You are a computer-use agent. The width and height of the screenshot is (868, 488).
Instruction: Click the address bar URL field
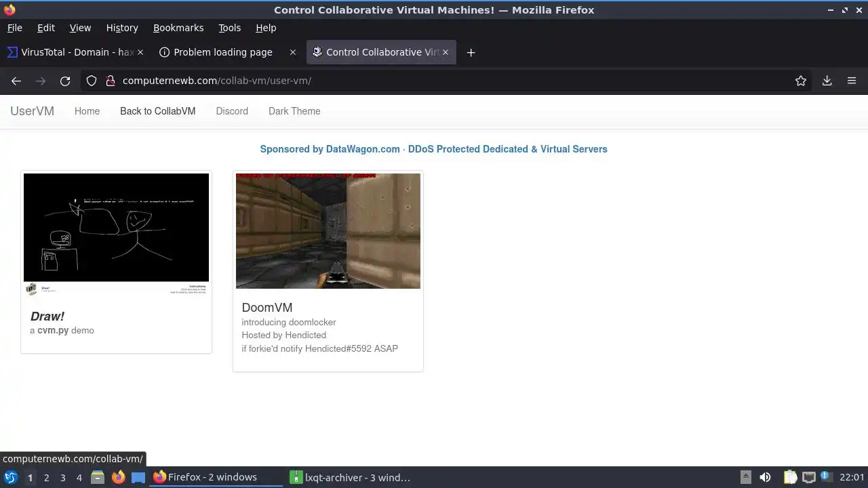448,81
